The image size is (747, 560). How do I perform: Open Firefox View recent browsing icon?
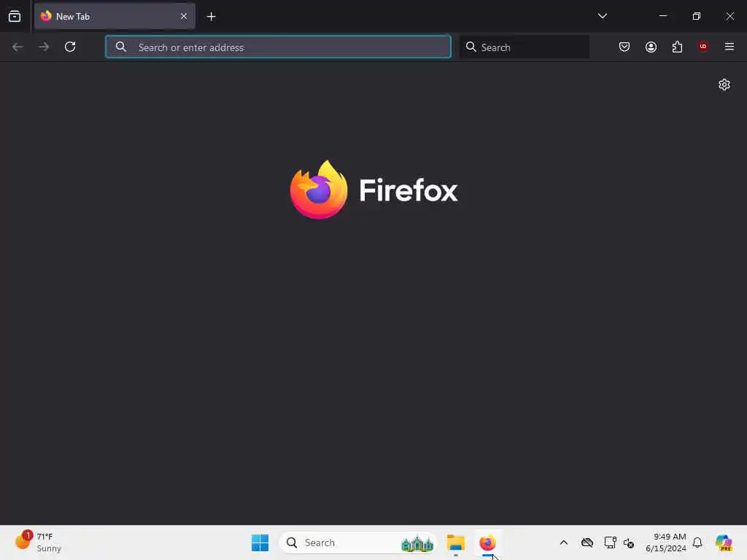15,16
